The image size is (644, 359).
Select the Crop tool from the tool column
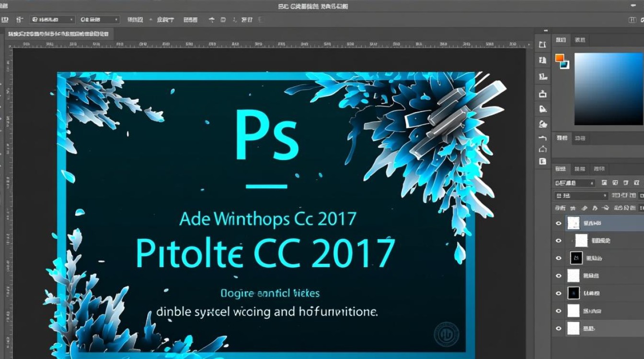[543, 94]
